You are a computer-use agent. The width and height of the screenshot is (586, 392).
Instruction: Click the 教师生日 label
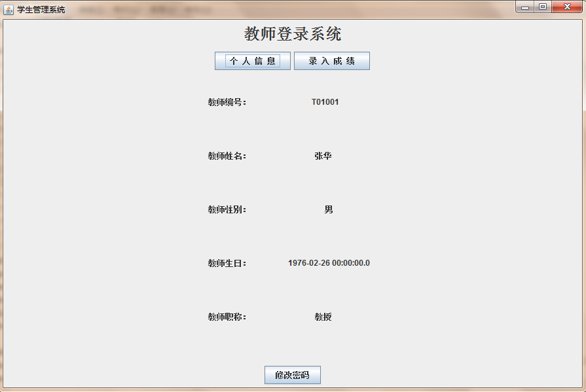[x=227, y=264]
